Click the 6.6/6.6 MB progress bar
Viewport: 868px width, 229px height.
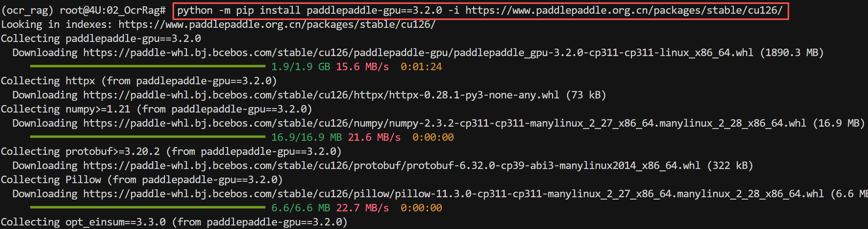click(x=148, y=207)
